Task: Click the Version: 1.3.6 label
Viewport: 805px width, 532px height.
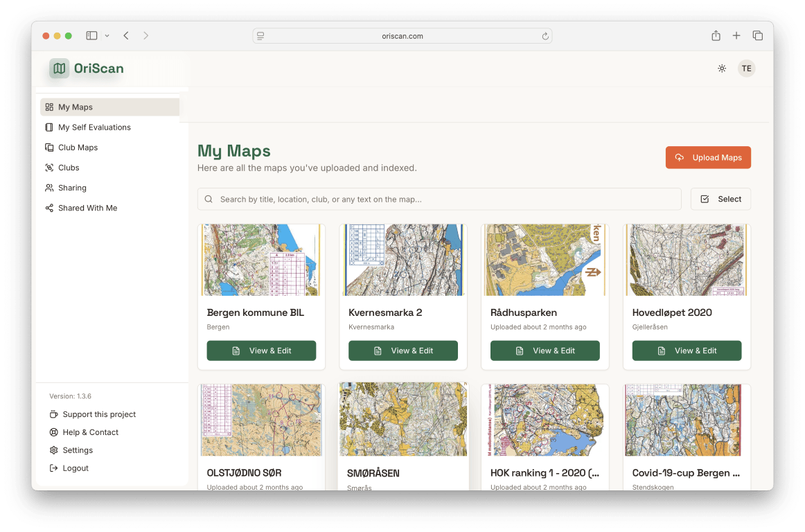Action: point(71,396)
